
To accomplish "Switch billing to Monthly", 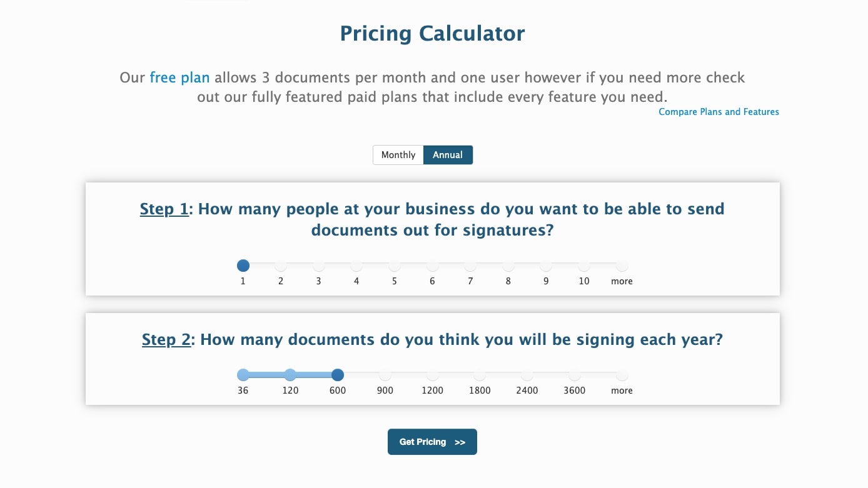I will point(398,155).
